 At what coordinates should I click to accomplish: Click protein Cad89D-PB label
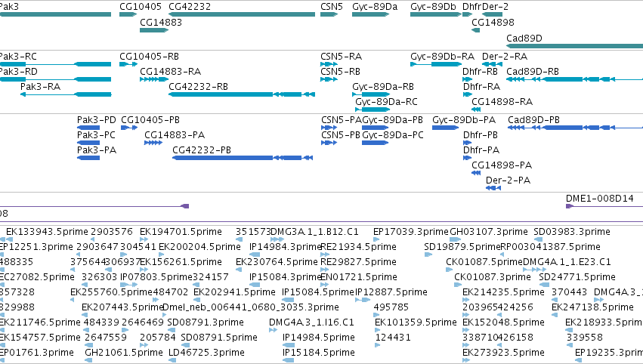pyautogui.click(x=533, y=119)
